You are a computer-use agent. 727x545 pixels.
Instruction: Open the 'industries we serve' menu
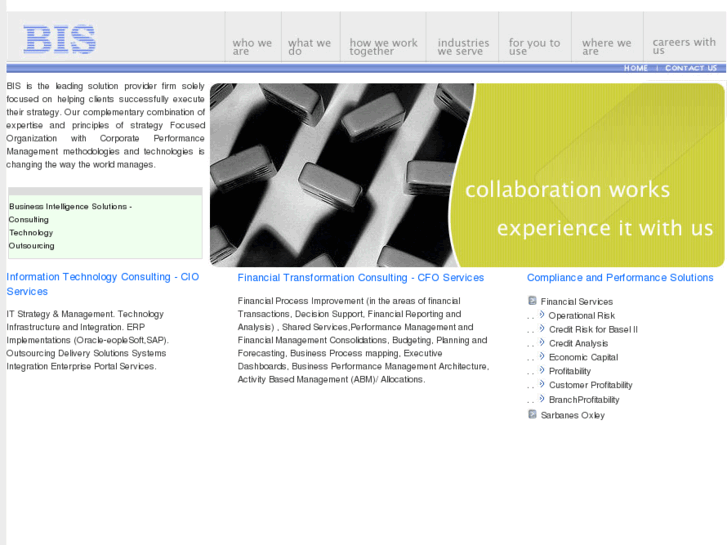[463, 46]
